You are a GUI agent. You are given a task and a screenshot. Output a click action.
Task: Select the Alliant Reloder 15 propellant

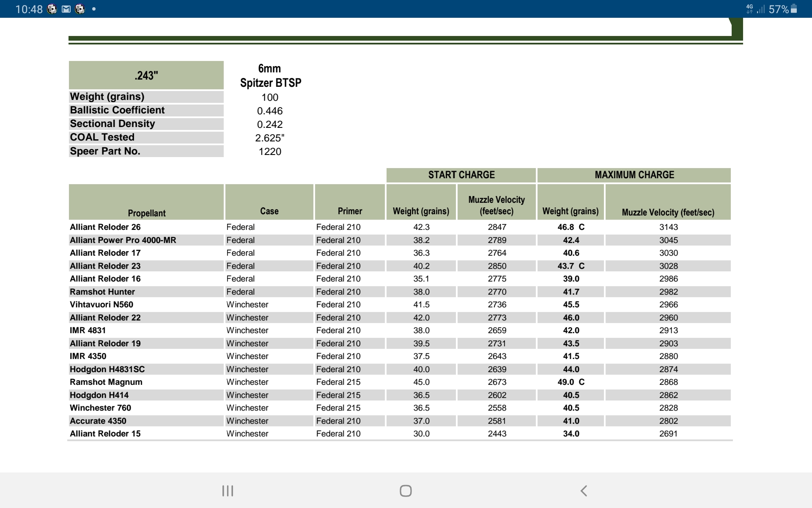[x=105, y=433]
